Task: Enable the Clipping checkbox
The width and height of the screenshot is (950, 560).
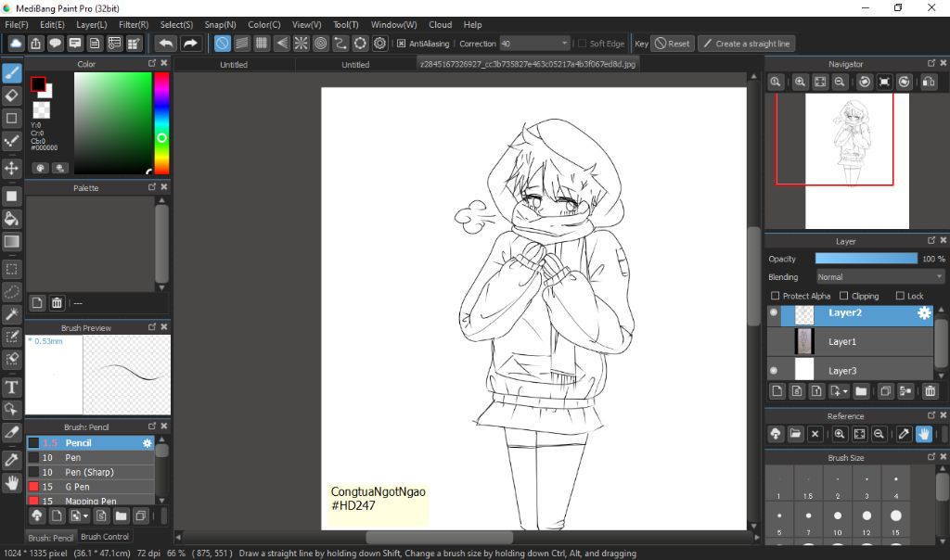Action: [x=844, y=296]
